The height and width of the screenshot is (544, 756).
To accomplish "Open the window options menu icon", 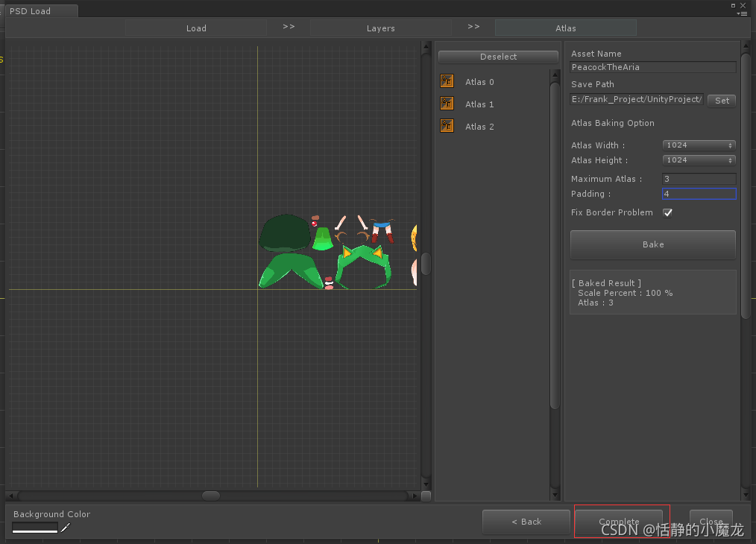I will coord(742,13).
